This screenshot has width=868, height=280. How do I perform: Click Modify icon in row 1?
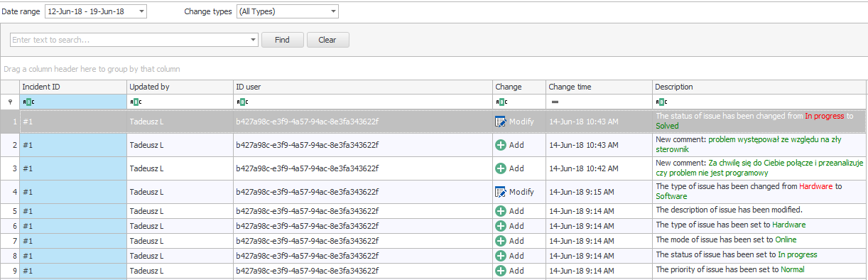[x=501, y=122]
